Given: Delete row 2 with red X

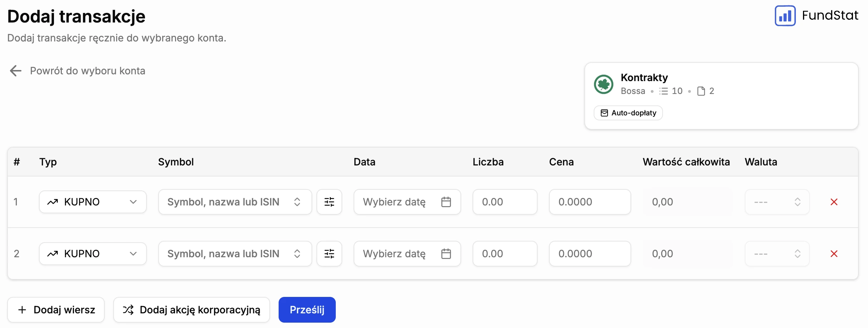Looking at the screenshot, I should [x=834, y=254].
